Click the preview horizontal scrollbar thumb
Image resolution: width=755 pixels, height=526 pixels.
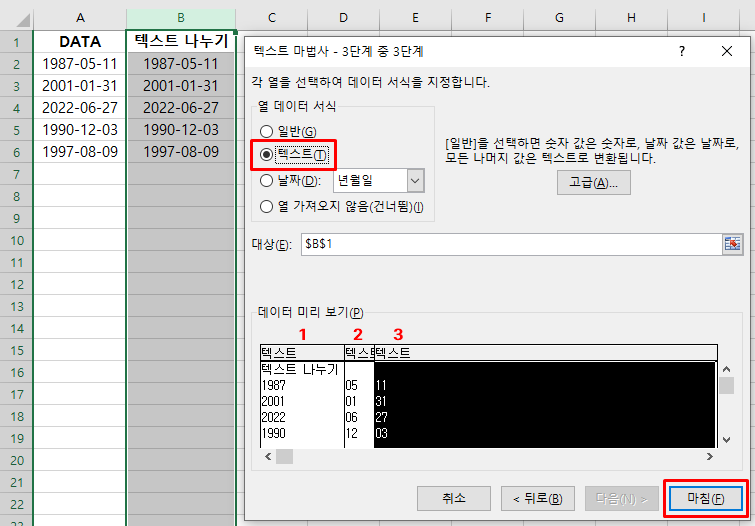284,456
